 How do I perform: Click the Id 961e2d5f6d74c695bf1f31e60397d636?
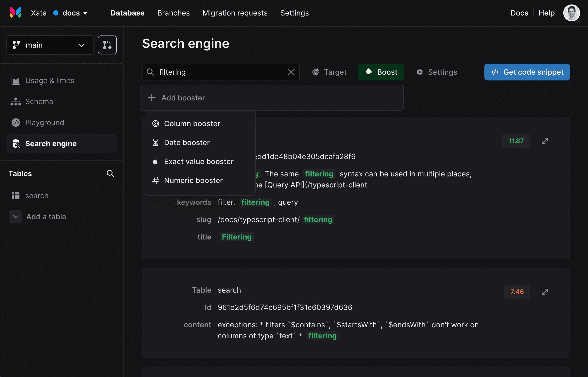[285, 307]
